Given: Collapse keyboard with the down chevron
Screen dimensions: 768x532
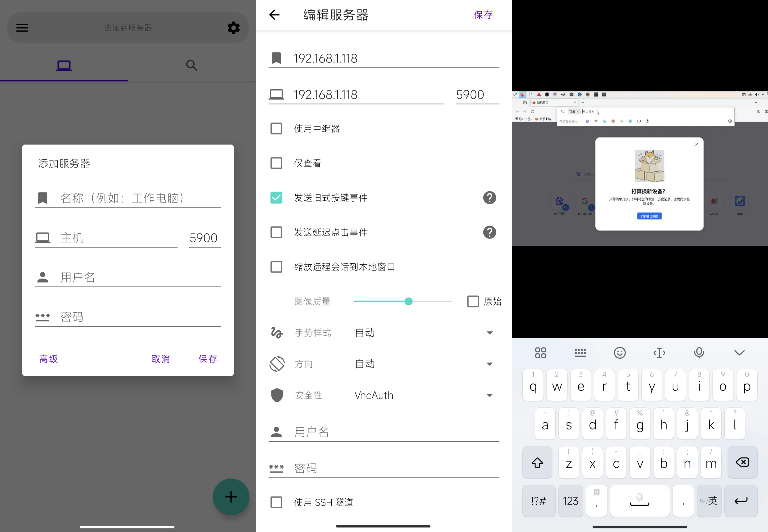Looking at the screenshot, I should (739, 353).
